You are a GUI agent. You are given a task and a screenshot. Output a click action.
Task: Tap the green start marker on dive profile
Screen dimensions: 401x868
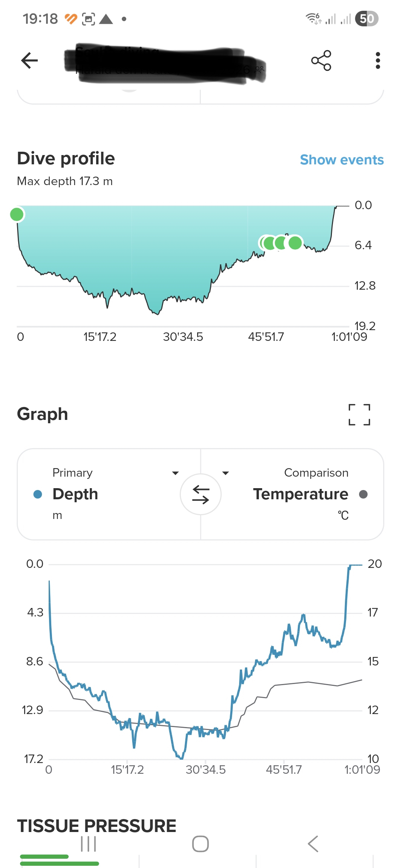[17, 214]
